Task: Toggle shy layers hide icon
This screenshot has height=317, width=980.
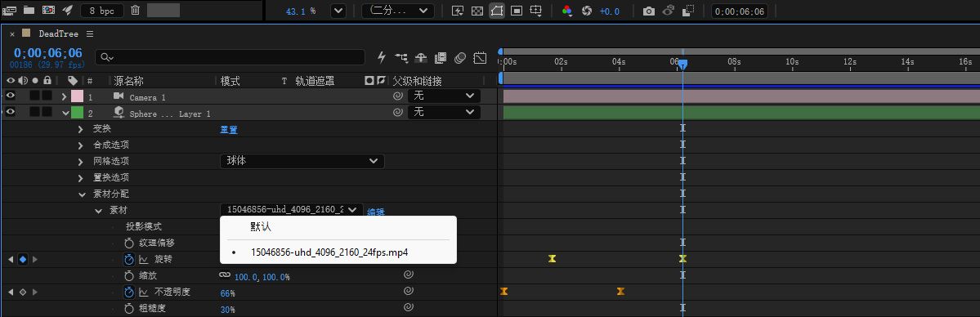Action: (x=421, y=57)
